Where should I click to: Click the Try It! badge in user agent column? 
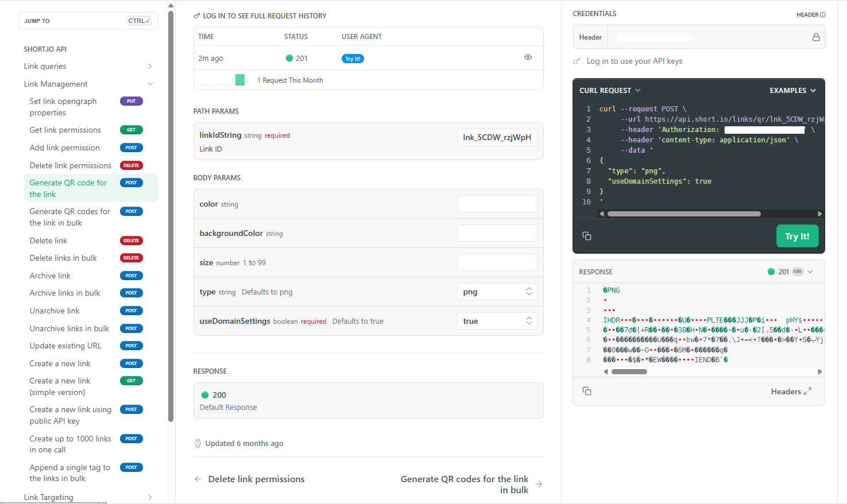pos(353,59)
